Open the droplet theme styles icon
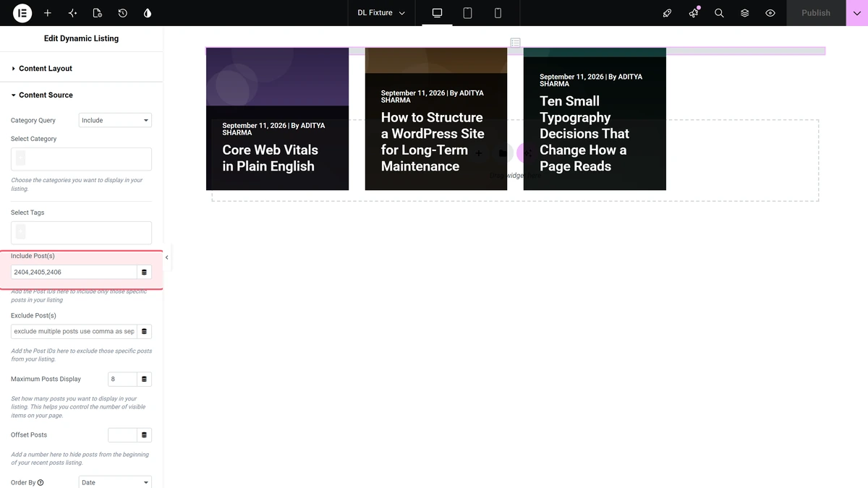868x488 pixels. (148, 13)
